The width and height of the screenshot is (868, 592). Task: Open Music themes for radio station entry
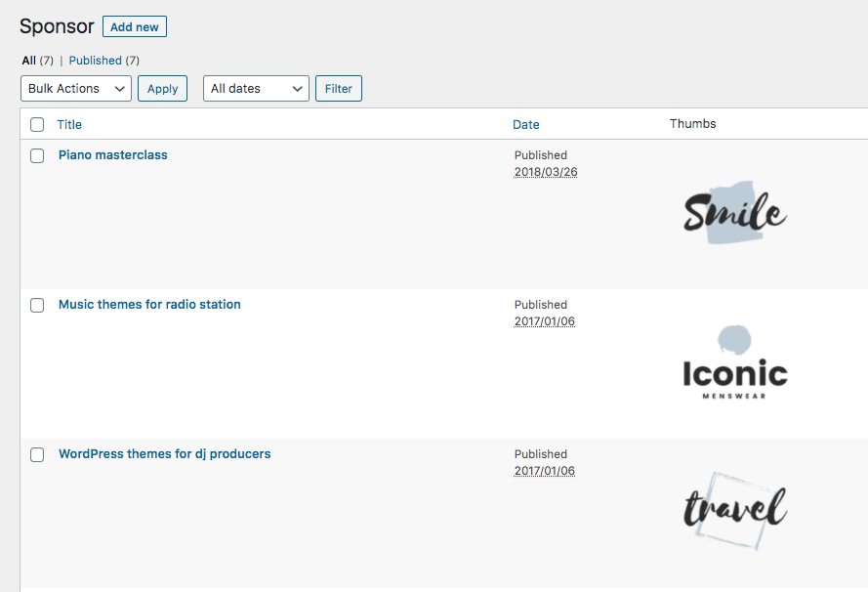[x=149, y=305]
